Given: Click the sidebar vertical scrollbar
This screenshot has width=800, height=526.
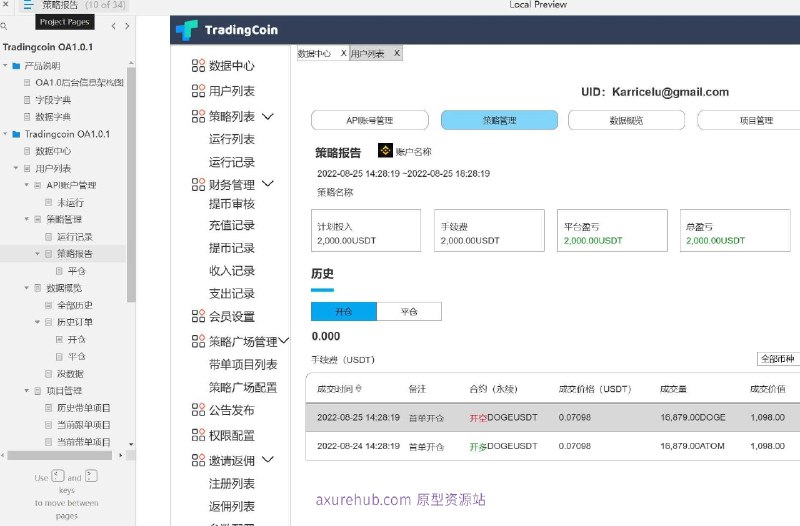Looking at the screenshot, I should click(x=131, y=184).
